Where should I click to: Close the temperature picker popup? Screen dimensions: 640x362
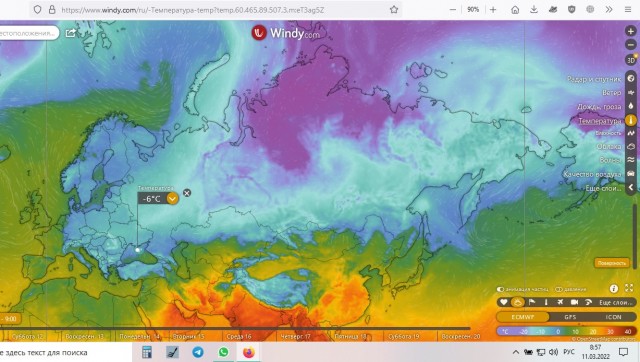coord(187,193)
